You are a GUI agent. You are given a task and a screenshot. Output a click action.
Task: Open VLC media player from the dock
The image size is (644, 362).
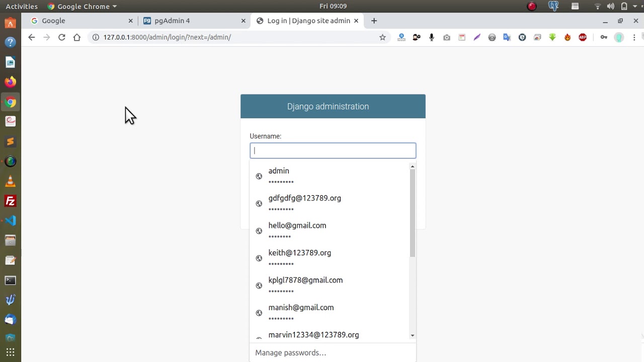tap(10, 181)
